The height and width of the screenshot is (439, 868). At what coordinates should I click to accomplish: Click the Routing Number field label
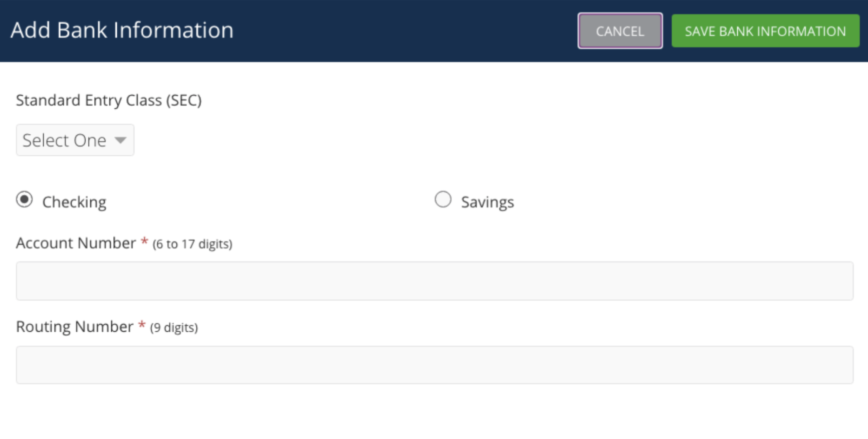pyautogui.click(x=75, y=327)
